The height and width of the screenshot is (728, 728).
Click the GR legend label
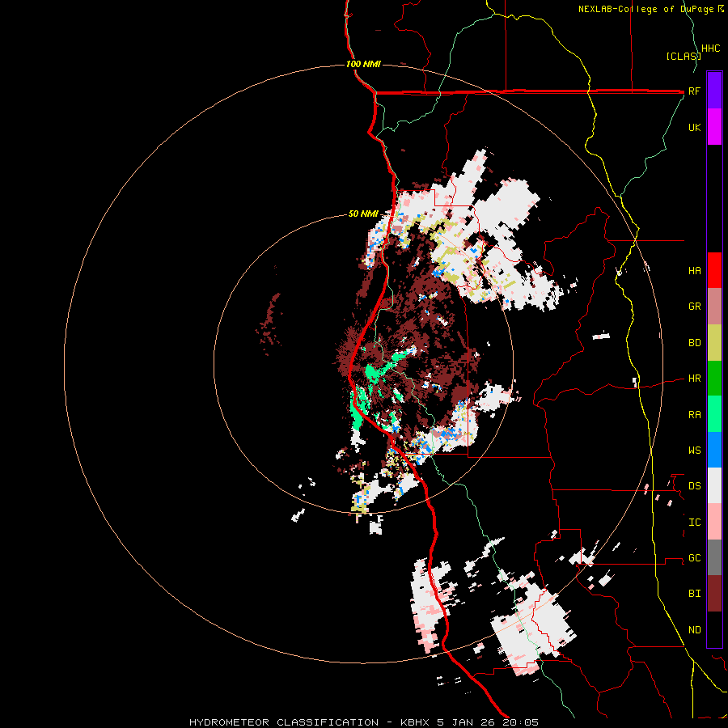694,307
